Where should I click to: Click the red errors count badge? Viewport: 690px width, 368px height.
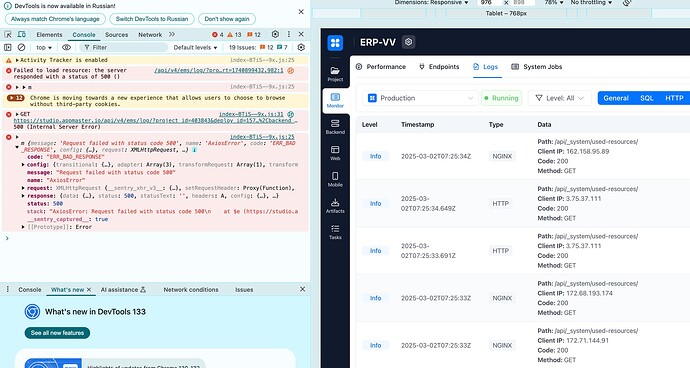click(x=218, y=34)
